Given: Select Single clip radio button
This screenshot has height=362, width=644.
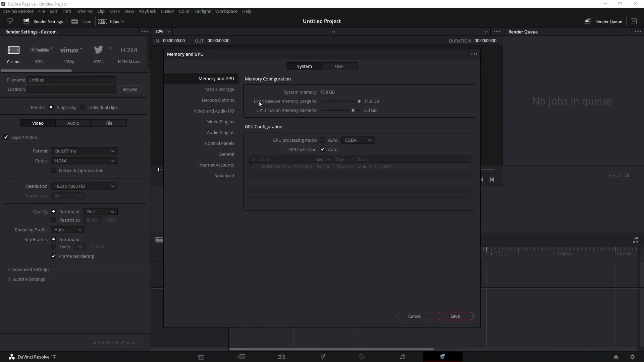Looking at the screenshot, I should 51,107.
